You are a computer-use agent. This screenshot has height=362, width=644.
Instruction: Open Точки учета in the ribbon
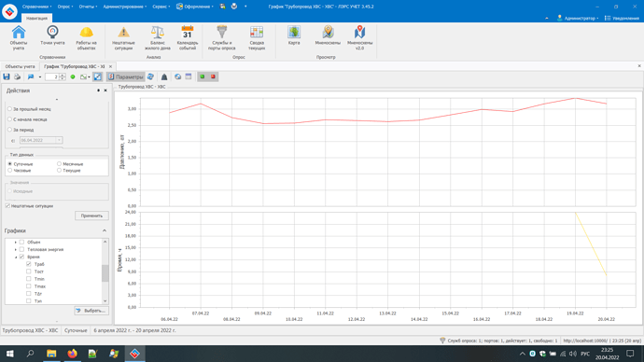[x=52, y=35]
